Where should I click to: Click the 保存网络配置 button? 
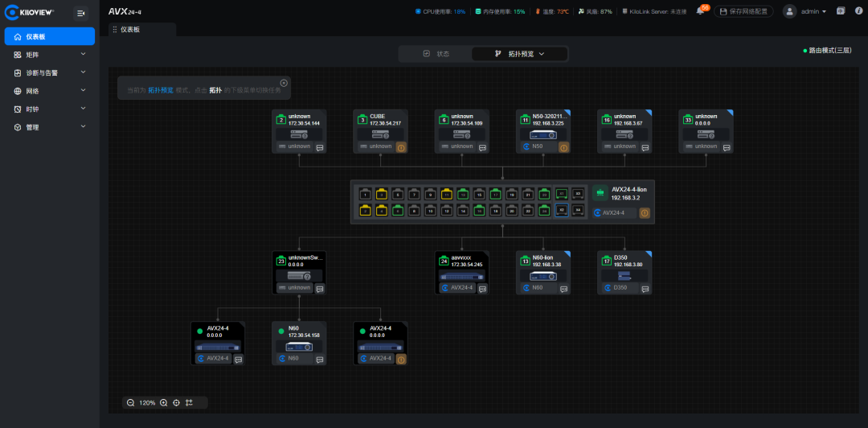743,11
